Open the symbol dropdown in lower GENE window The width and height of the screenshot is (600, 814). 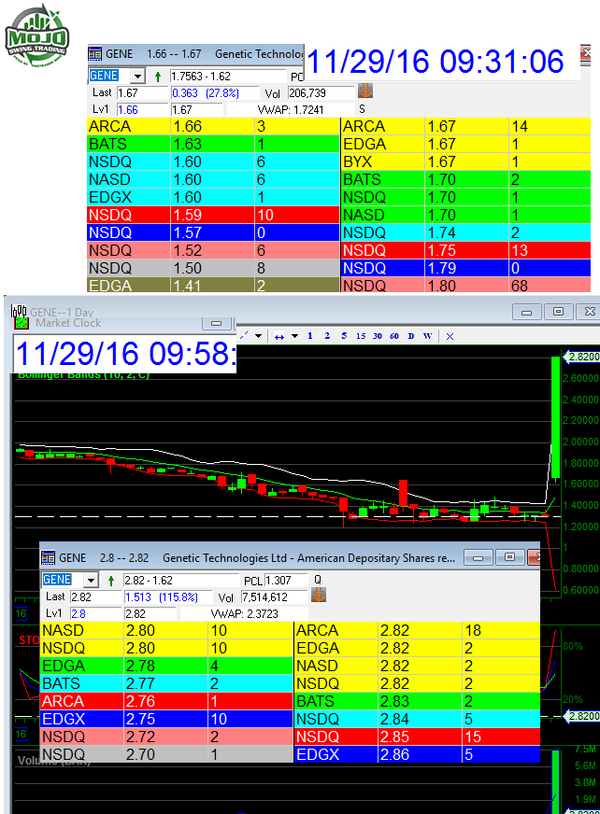(x=90, y=580)
